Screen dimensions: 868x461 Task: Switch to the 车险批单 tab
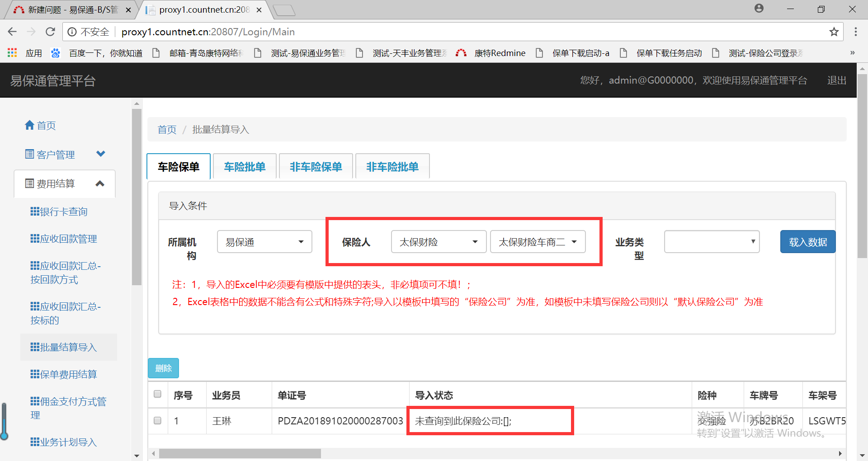(x=245, y=167)
